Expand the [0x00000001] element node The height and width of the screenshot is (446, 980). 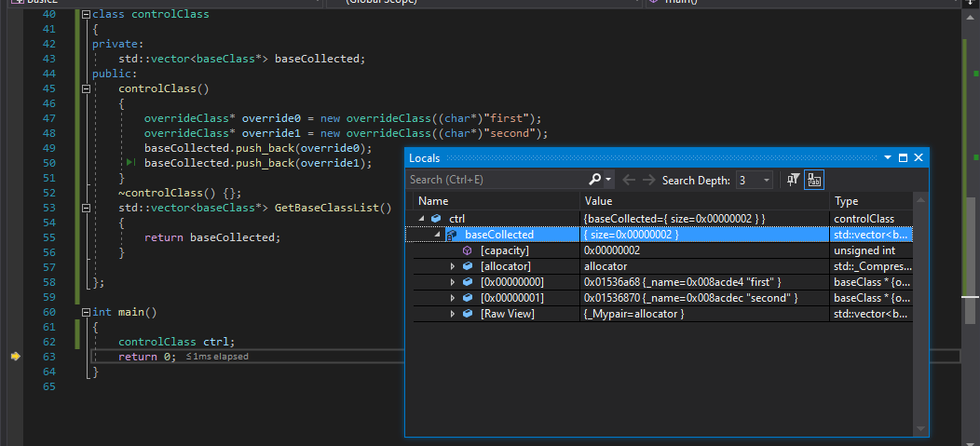(x=453, y=297)
